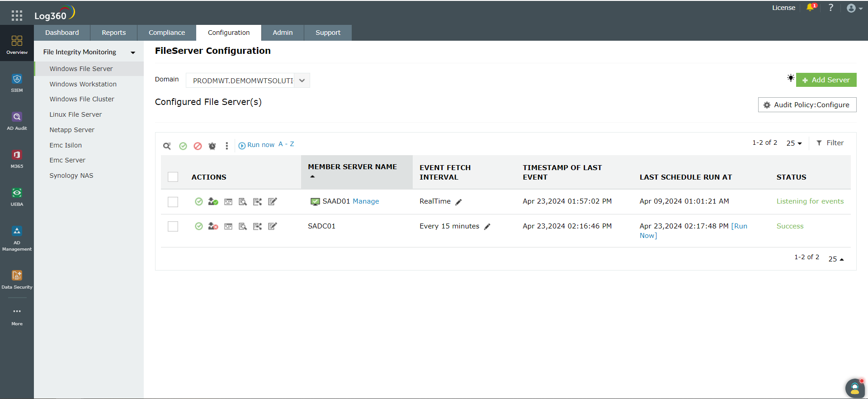Click the red disable icon in toolbar

pos(198,146)
